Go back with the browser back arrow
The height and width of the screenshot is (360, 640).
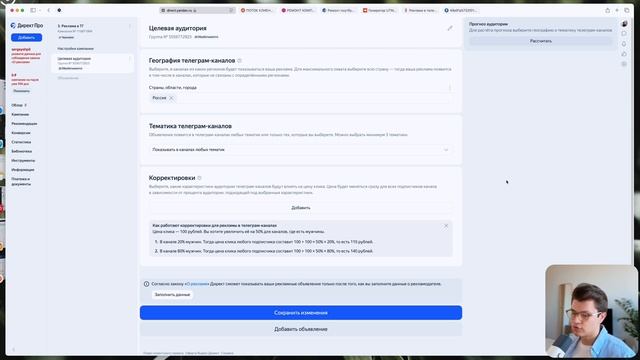(x=49, y=10)
